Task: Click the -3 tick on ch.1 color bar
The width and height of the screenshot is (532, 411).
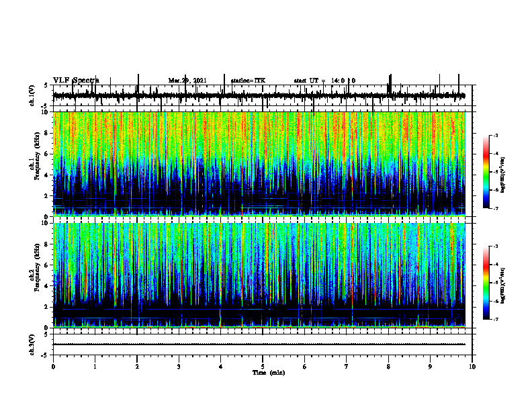Action: click(x=496, y=135)
